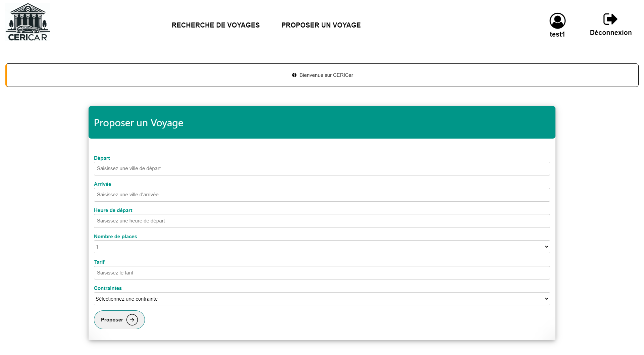Focus the Tarif input field

click(322, 273)
